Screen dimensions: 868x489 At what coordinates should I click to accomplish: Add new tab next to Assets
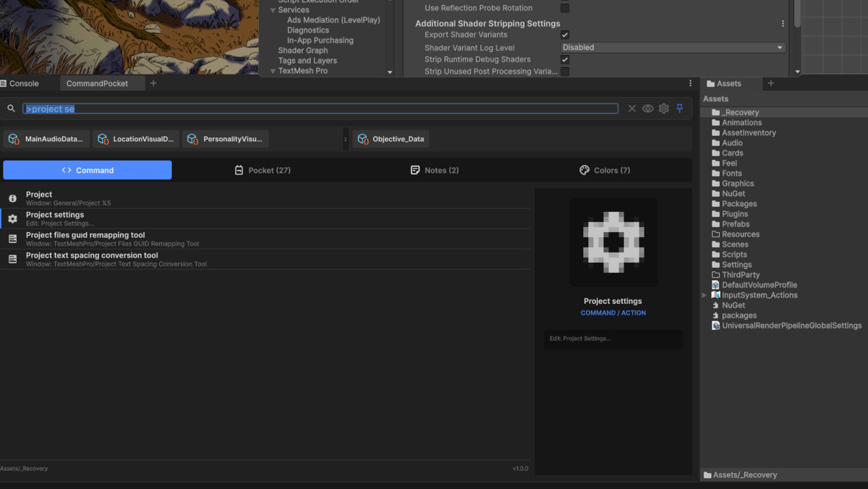[770, 83]
